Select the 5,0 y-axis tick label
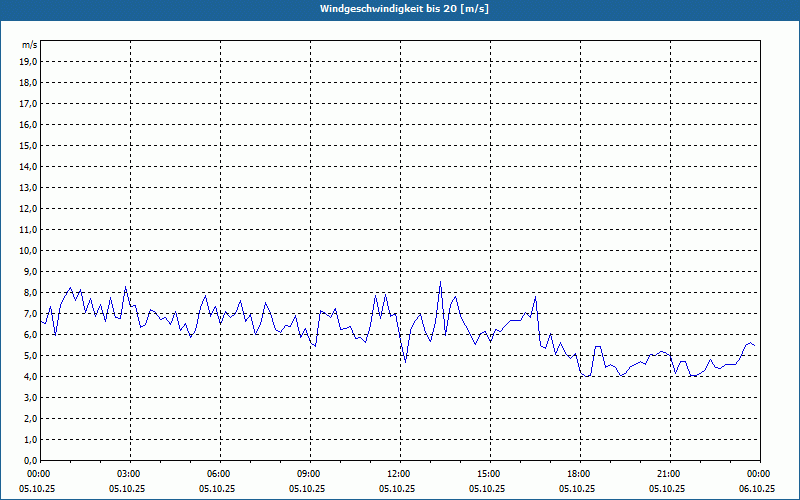Image resolution: width=800 pixels, height=500 pixels. click(29, 355)
